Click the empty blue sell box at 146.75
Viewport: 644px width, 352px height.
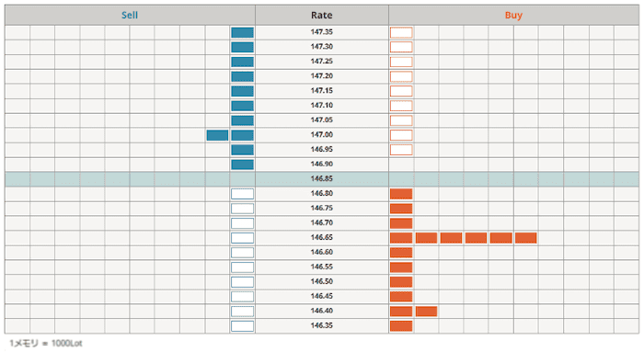(242, 209)
